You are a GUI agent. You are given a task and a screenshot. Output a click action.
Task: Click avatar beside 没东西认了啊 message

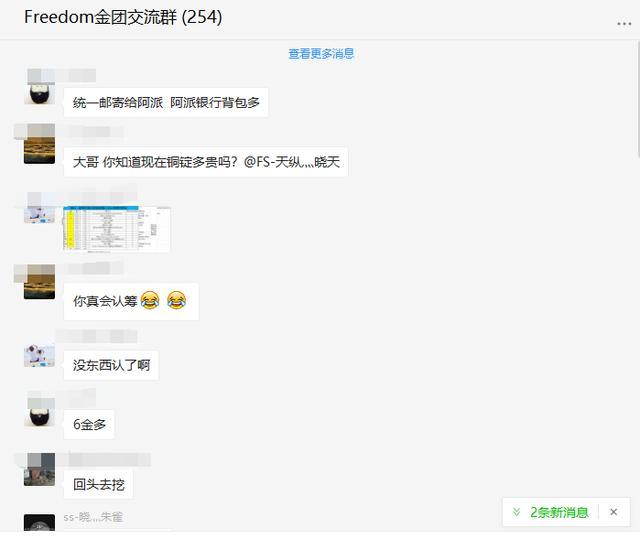pyautogui.click(x=39, y=351)
